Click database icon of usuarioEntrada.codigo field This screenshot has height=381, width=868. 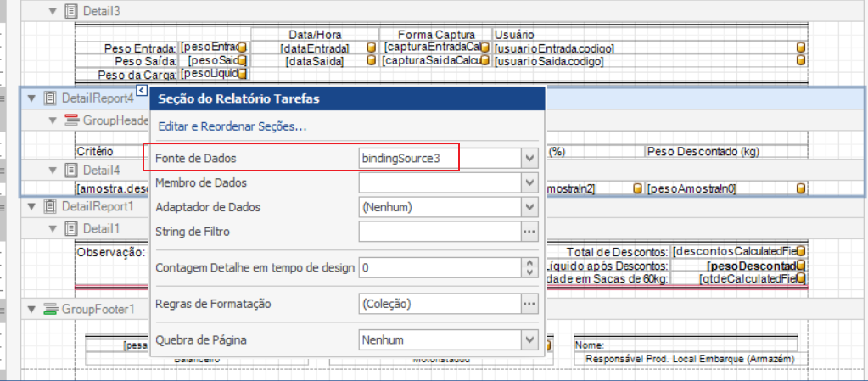tap(800, 48)
